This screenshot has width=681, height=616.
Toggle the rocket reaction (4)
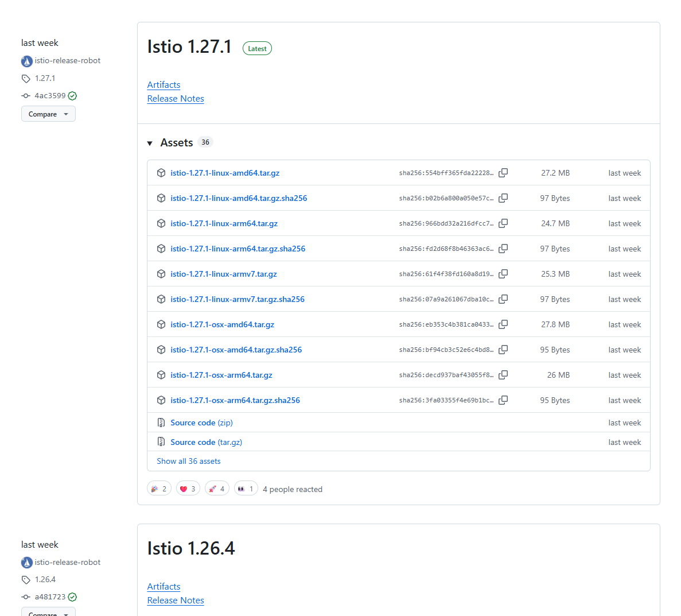[217, 489]
